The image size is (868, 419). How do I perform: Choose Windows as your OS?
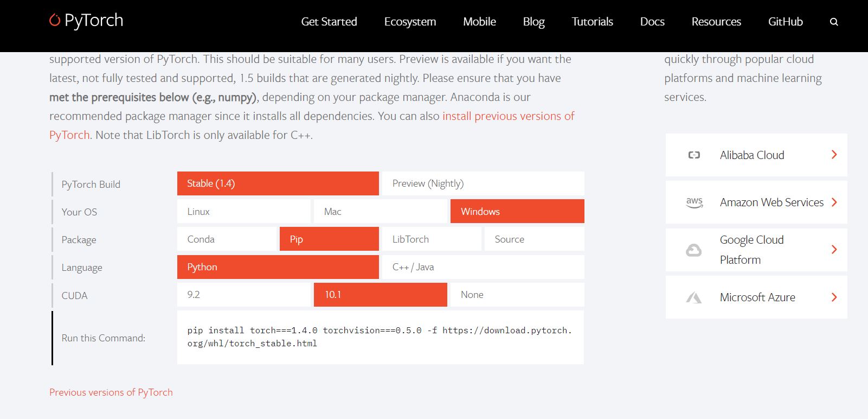517,211
